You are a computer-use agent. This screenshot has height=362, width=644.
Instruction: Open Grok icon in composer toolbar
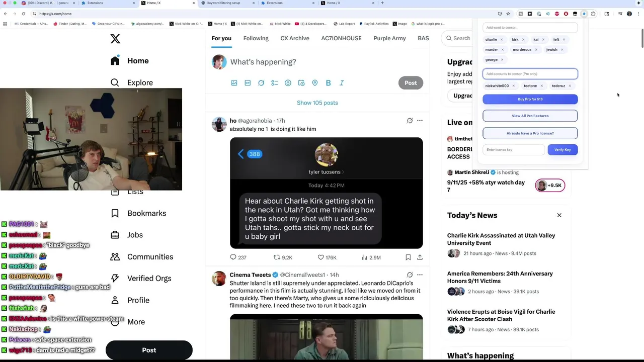click(261, 83)
